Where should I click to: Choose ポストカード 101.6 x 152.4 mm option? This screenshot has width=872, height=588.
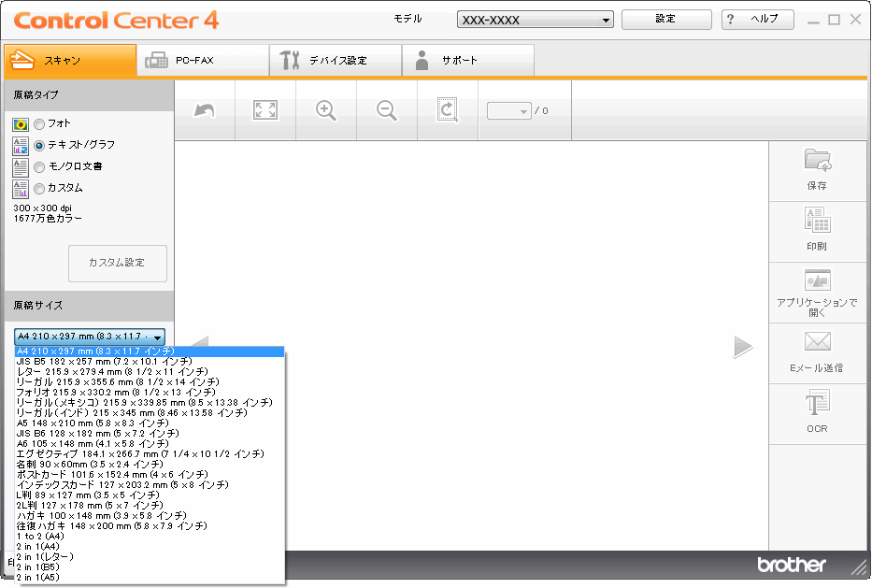pyautogui.click(x=149, y=475)
